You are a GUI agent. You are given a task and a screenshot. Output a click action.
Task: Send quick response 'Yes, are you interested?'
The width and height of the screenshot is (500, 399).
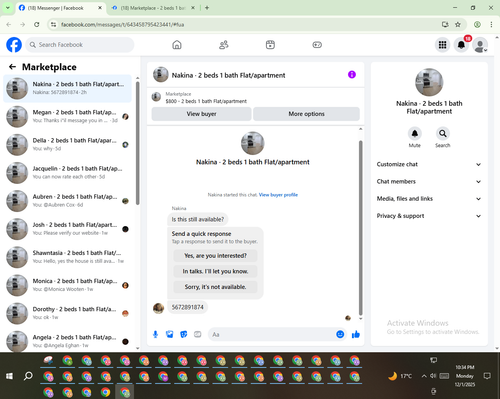click(x=215, y=256)
